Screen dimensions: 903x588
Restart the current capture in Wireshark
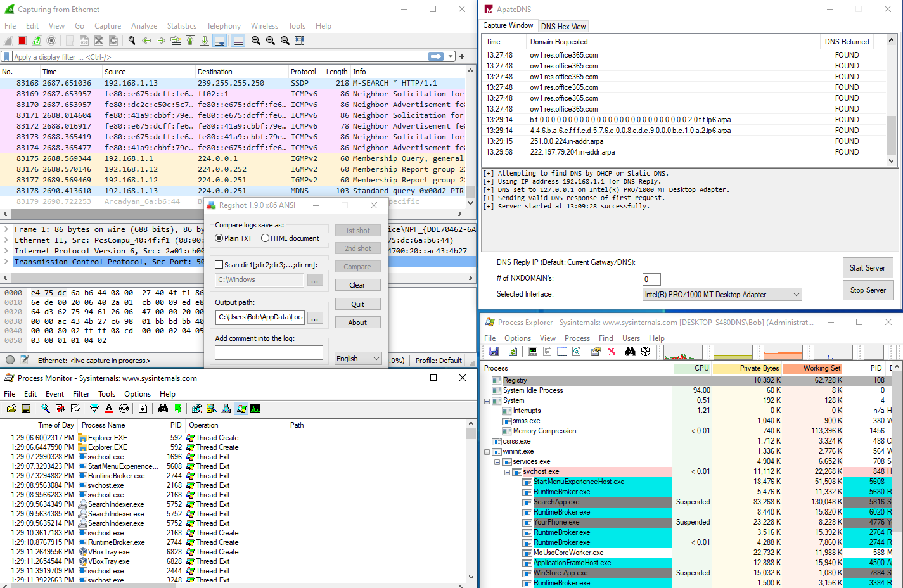coord(36,41)
